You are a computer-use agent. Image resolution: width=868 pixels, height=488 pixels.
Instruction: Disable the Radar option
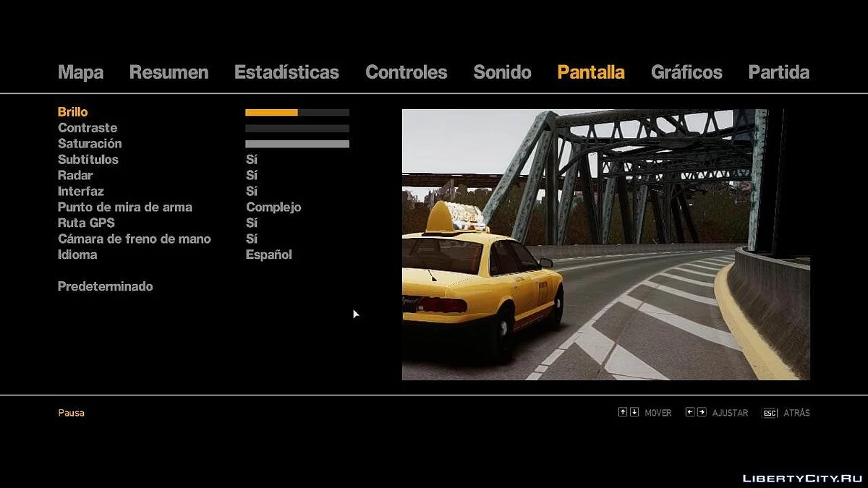[x=252, y=176]
